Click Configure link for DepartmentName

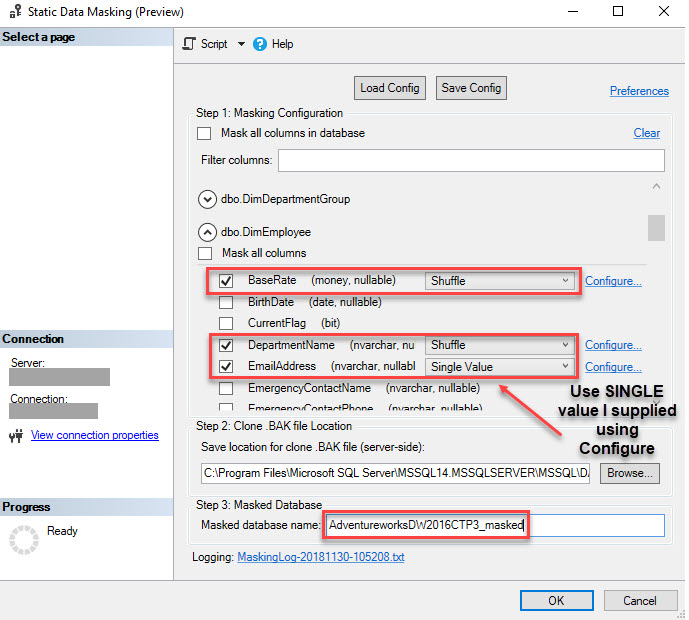(x=613, y=345)
